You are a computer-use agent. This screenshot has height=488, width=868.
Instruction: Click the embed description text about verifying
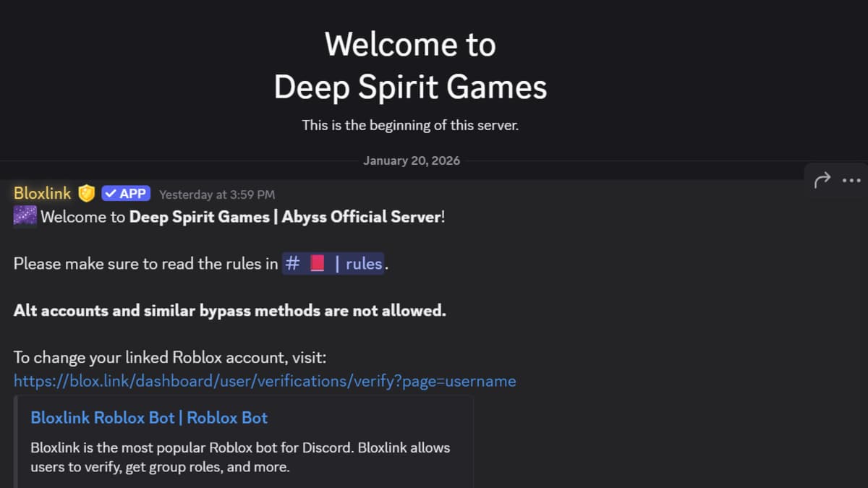(239, 457)
